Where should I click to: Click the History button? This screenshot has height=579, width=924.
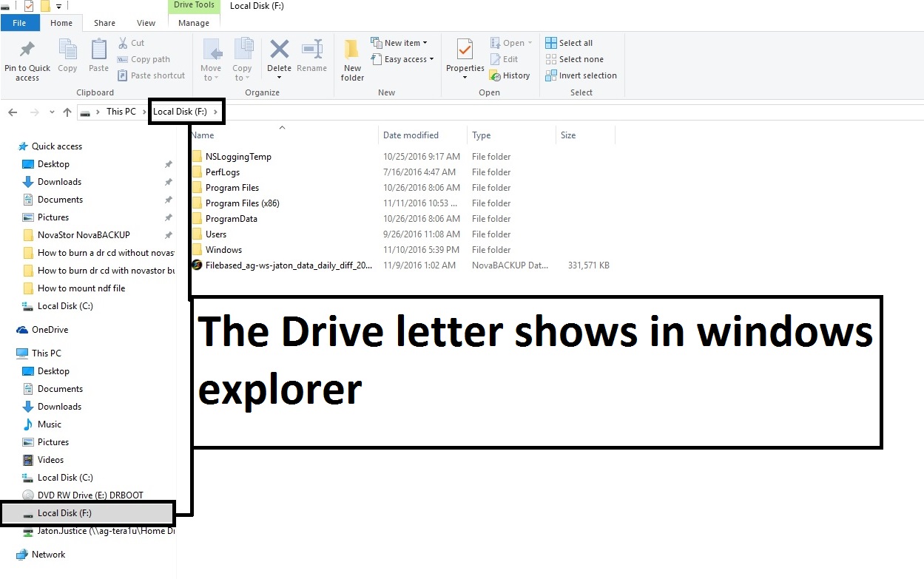(x=510, y=75)
